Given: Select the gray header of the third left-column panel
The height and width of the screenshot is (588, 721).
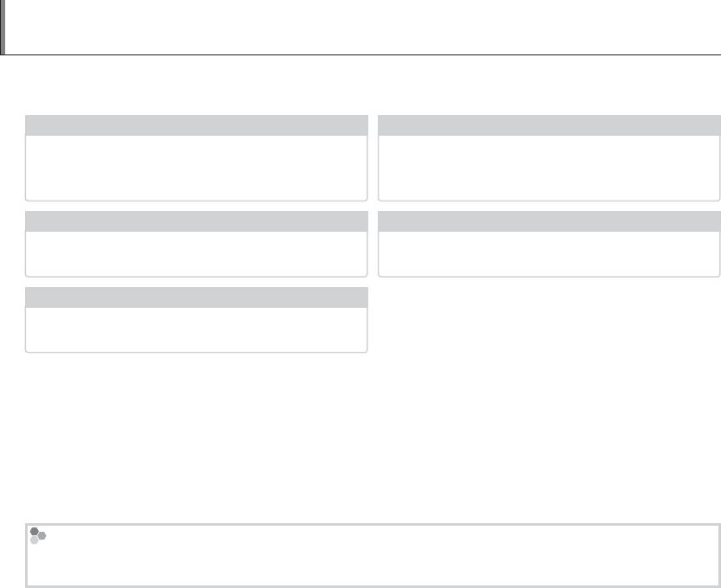Looking at the screenshot, I should pos(196,297).
